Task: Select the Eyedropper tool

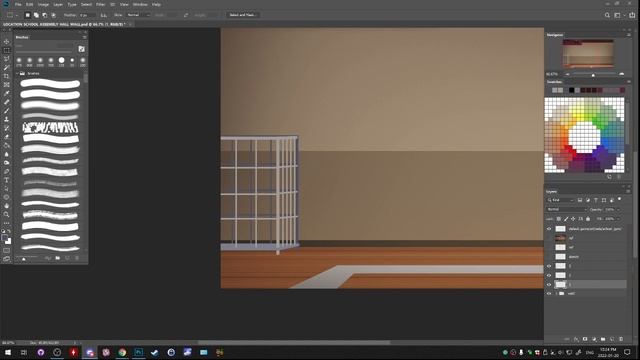Action: 7,93
